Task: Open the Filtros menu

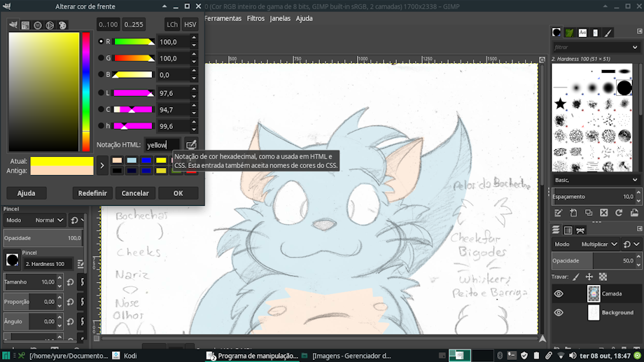Action: (255, 18)
